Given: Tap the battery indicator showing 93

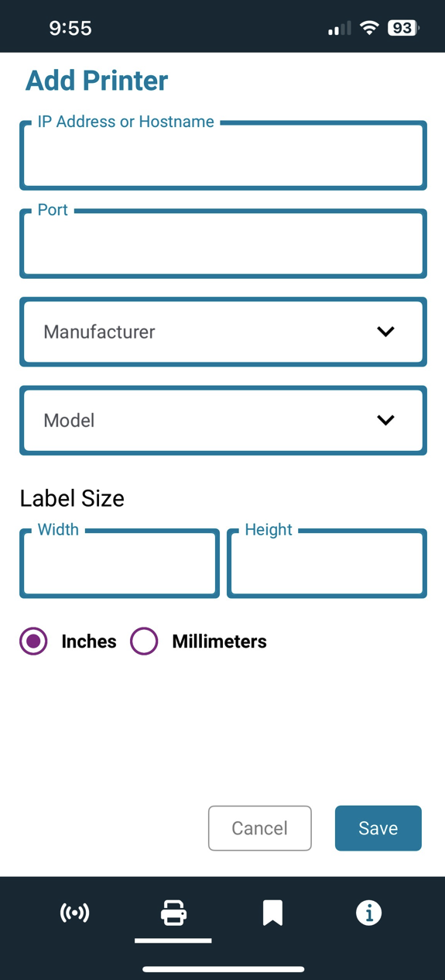Looking at the screenshot, I should tap(403, 28).
